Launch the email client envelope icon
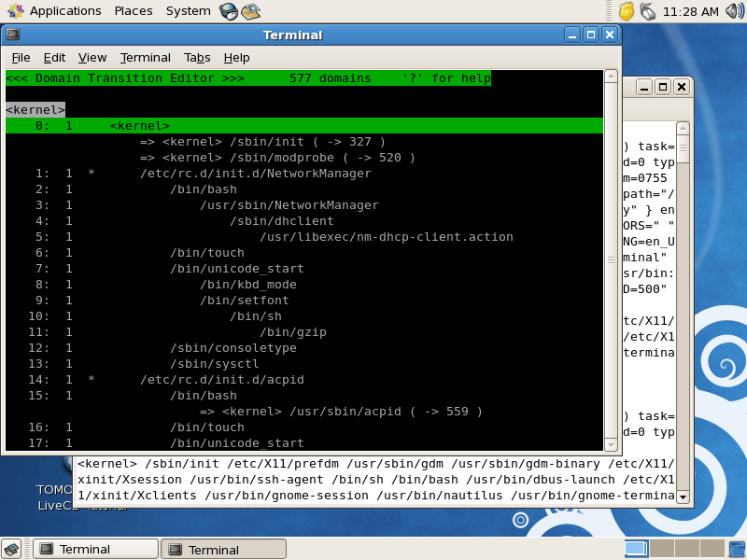This screenshot has height=560, width=747. coord(250,11)
